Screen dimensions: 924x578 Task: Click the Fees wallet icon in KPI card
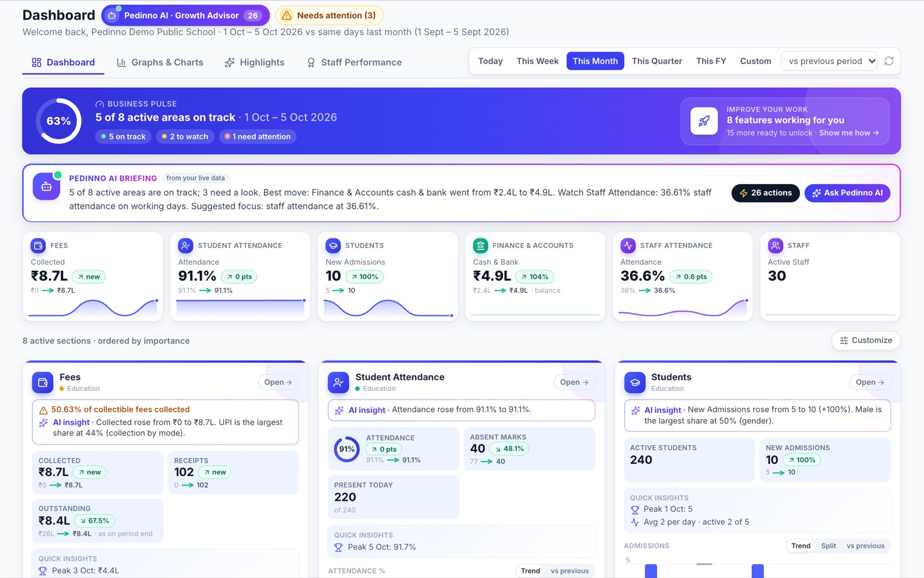38,245
